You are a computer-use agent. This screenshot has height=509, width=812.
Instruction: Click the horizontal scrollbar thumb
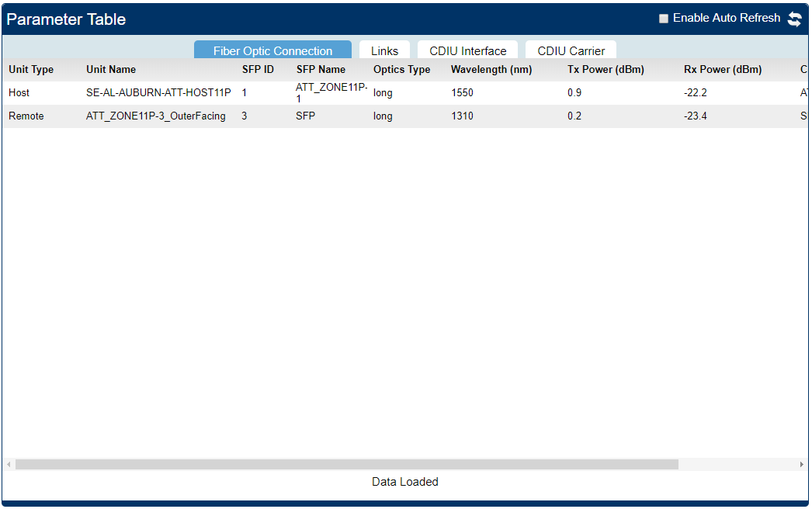346,465
